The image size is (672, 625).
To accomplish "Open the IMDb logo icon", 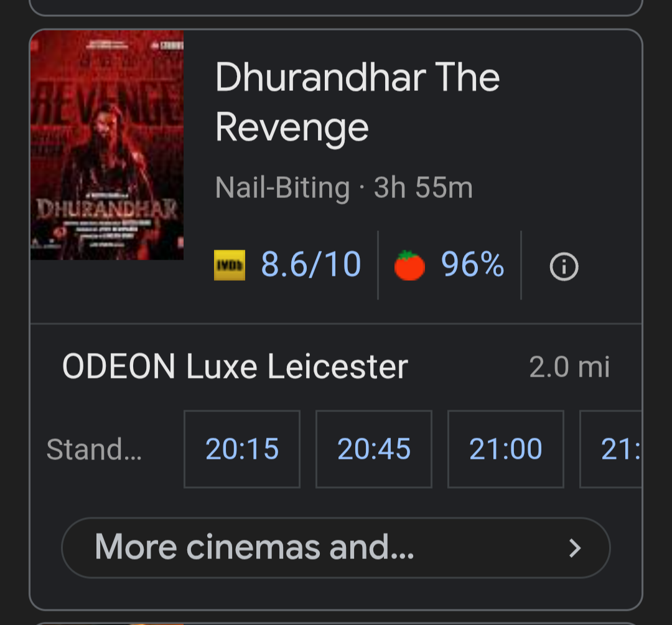I will [x=230, y=265].
